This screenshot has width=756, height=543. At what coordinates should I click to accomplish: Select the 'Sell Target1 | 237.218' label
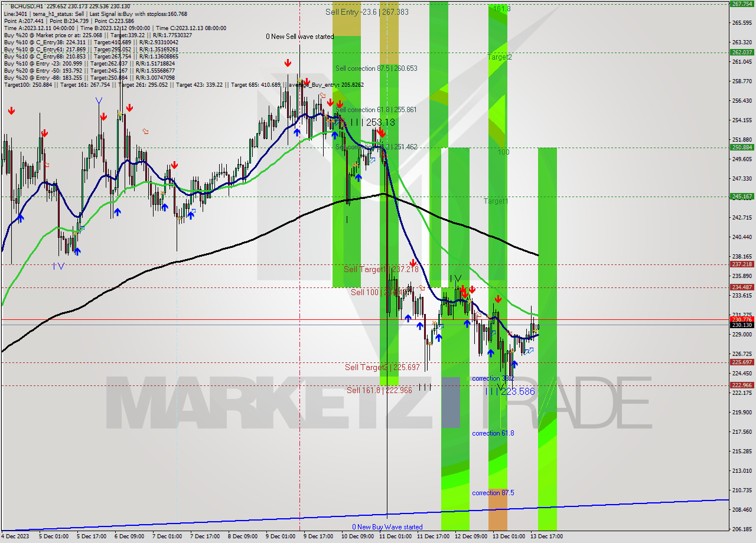381,269
